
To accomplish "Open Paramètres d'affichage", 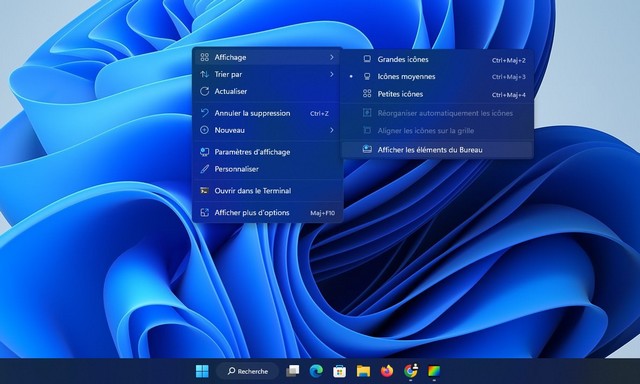I will point(267,152).
